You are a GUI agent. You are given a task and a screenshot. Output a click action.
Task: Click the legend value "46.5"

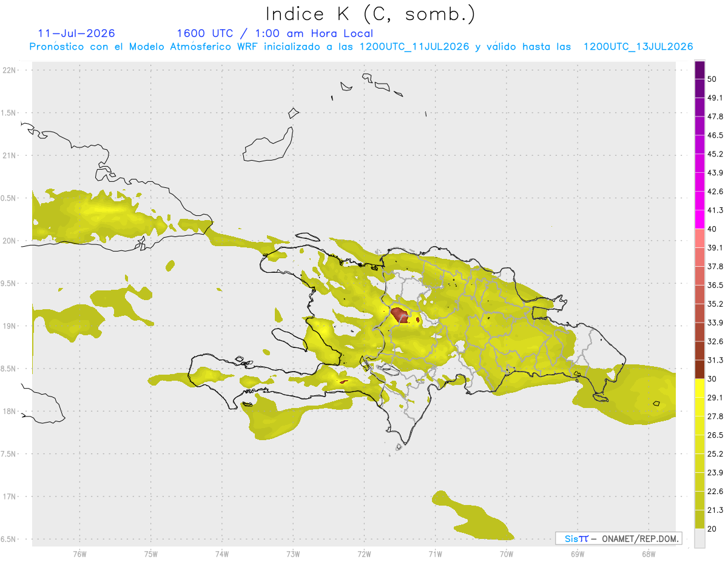pos(715,135)
